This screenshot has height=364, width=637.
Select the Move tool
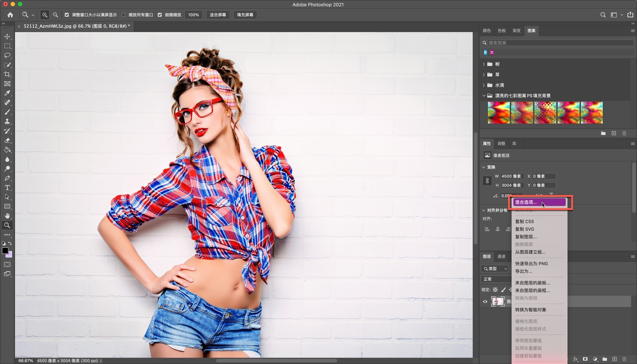pyautogui.click(x=7, y=37)
